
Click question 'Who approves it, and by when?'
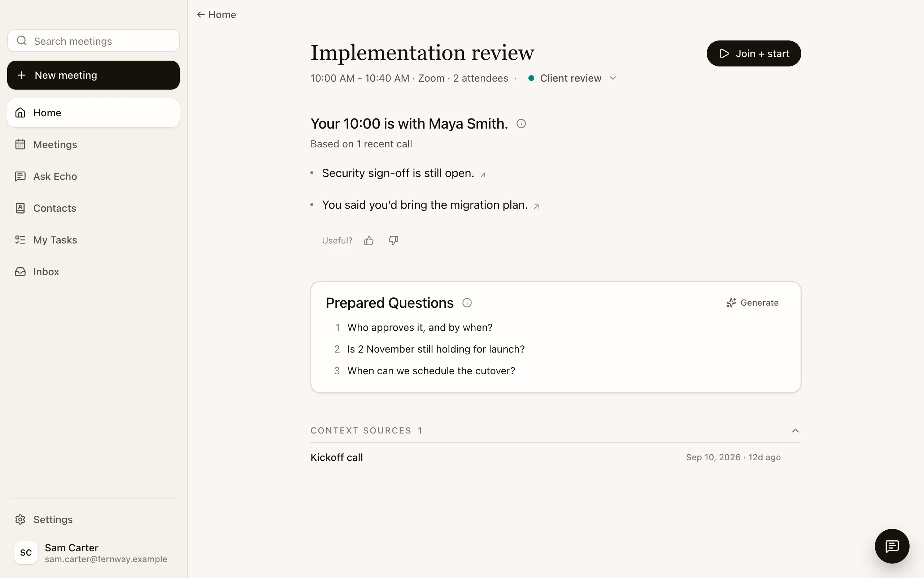(420, 328)
